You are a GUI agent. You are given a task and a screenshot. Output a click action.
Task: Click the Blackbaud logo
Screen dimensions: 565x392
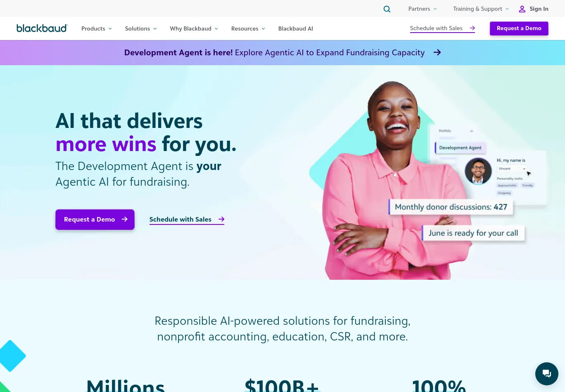(x=42, y=28)
